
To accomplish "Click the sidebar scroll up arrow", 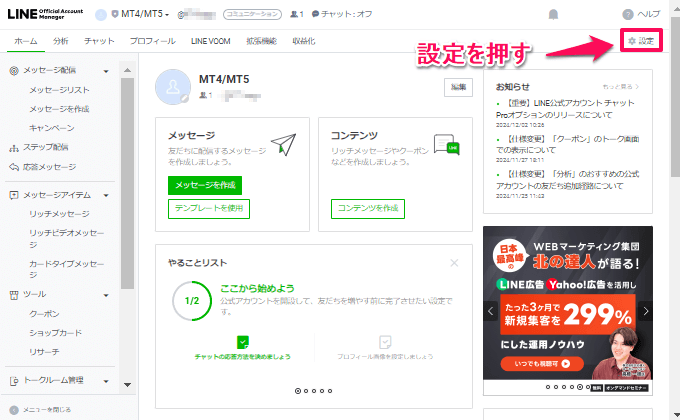I will click(127, 70).
